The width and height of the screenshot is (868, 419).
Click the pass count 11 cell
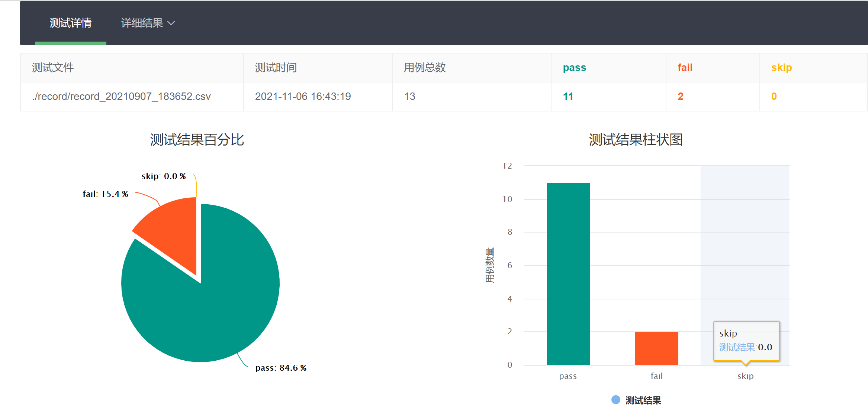point(568,97)
